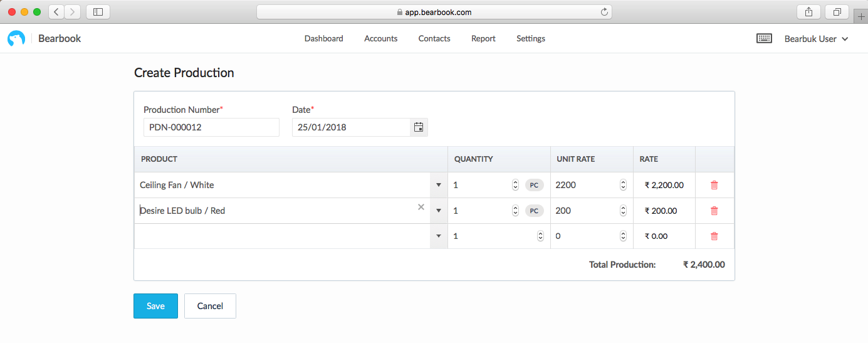868x343 pixels.
Task: Open the Report menu
Action: click(x=483, y=38)
